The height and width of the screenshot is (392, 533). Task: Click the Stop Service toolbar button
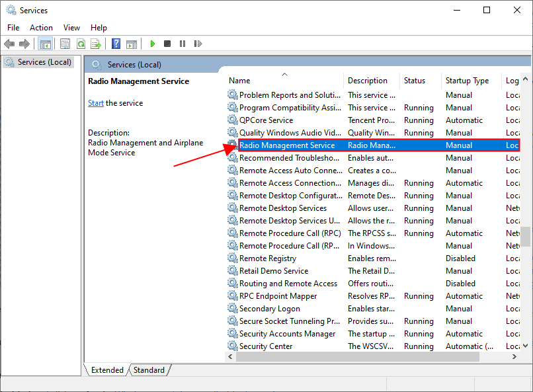[x=167, y=44]
